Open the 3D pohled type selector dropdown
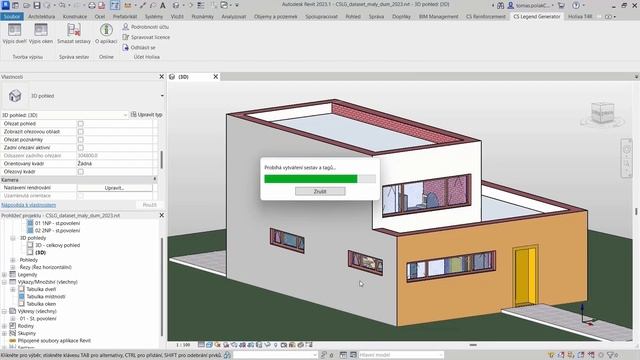 tap(162, 96)
